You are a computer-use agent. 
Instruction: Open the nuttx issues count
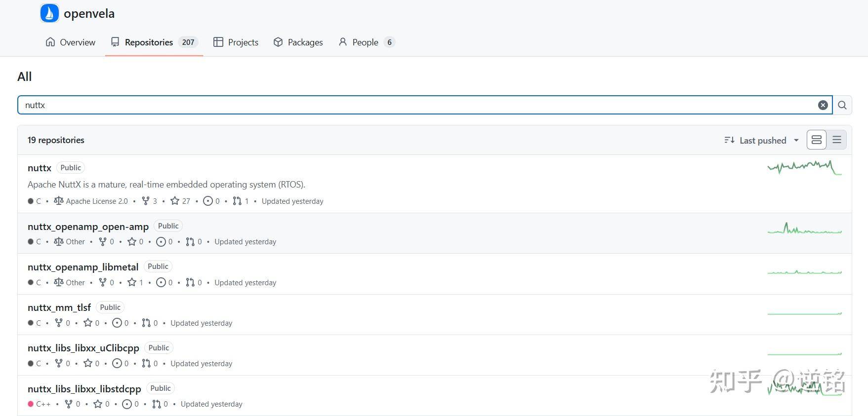[211, 201]
